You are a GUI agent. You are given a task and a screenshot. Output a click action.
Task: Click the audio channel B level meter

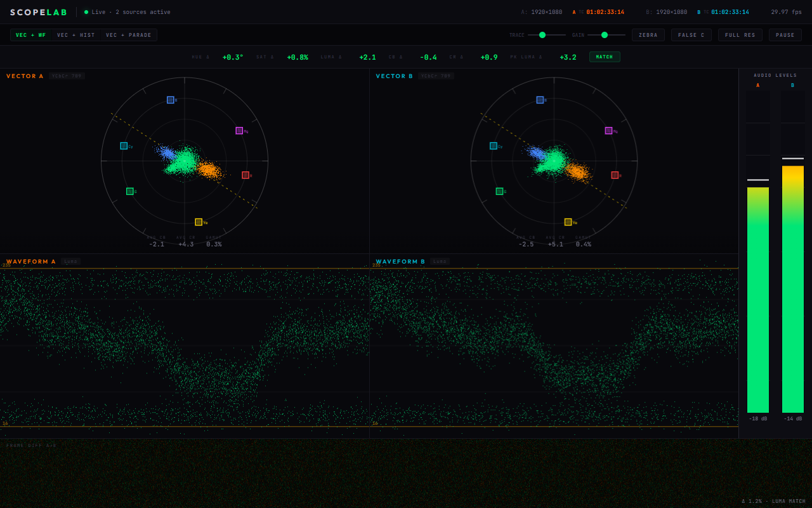[793, 251]
